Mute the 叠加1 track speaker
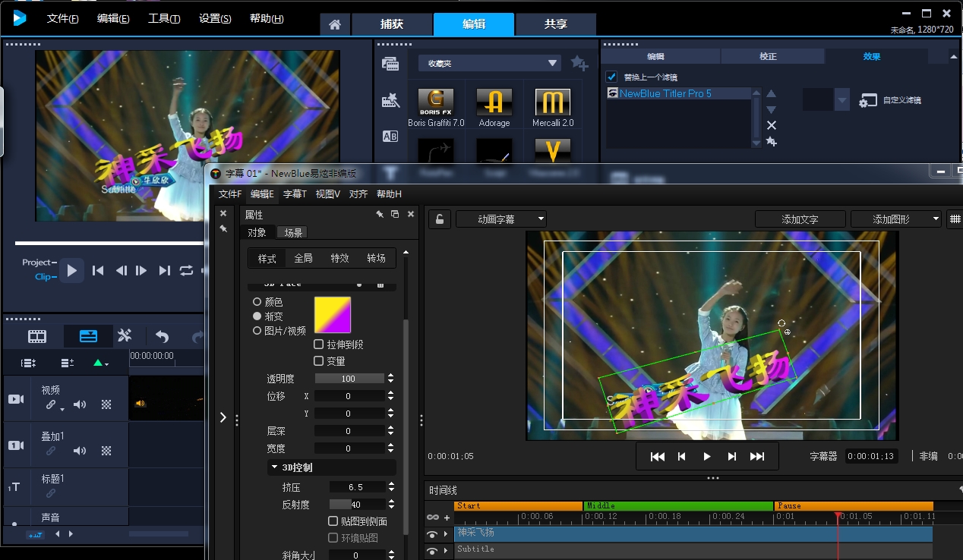The height and width of the screenshot is (560, 963). click(x=80, y=451)
